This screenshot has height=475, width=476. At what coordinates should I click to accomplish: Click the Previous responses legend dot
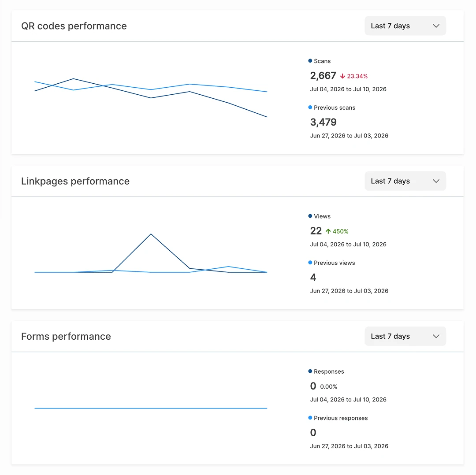310,418
